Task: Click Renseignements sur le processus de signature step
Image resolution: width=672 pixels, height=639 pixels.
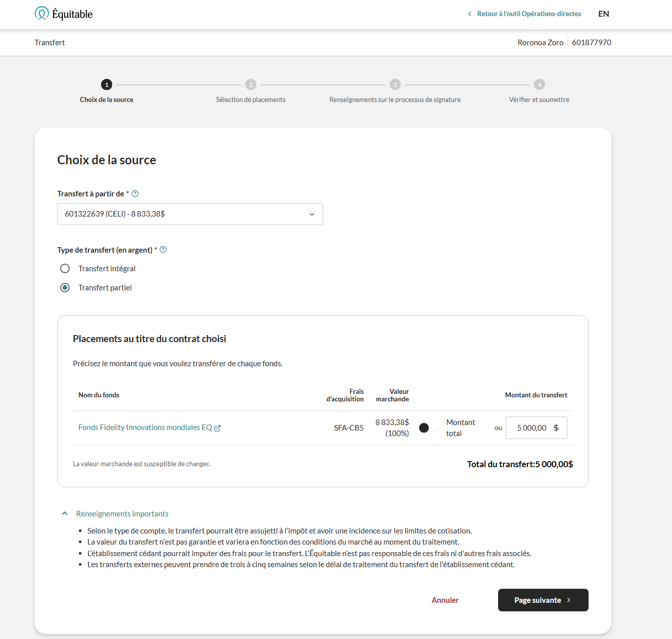Action: (x=395, y=99)
